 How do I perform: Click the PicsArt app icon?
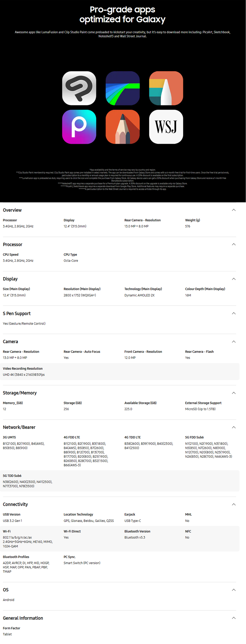[x=79, y=127]
